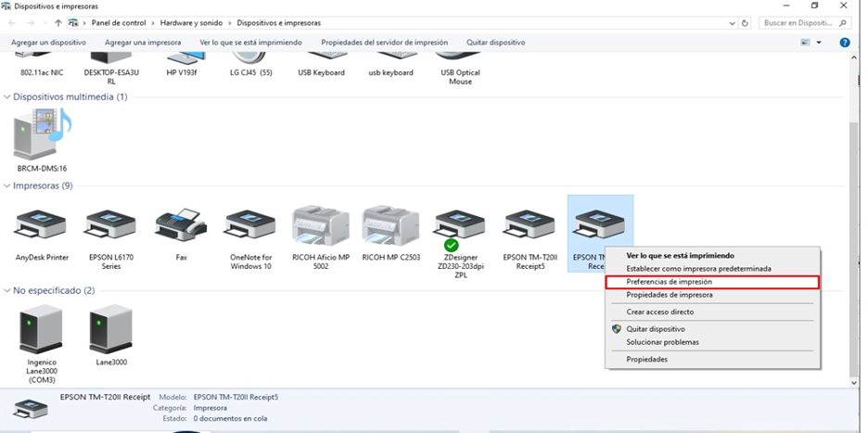Image resolution: width=868 pixels, height=433 pixels.
Task: Click the Buscar en Dispositivos search field
Action: pos(798,21)
